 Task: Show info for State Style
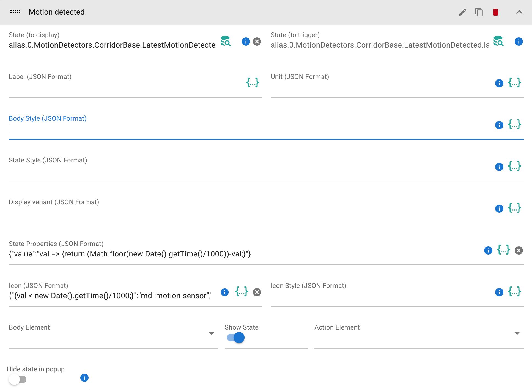499,167
